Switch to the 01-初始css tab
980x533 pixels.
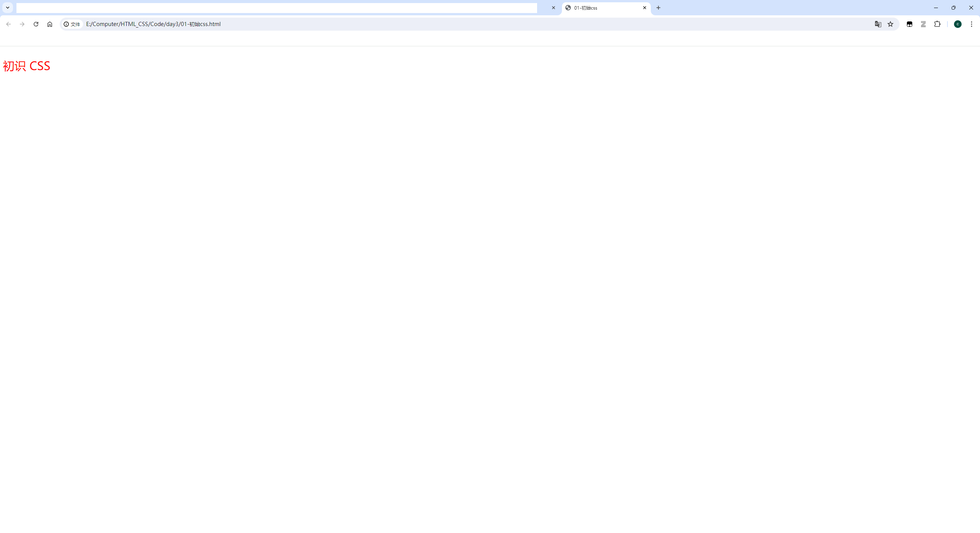pyautogui.click(x=601, y=8)
